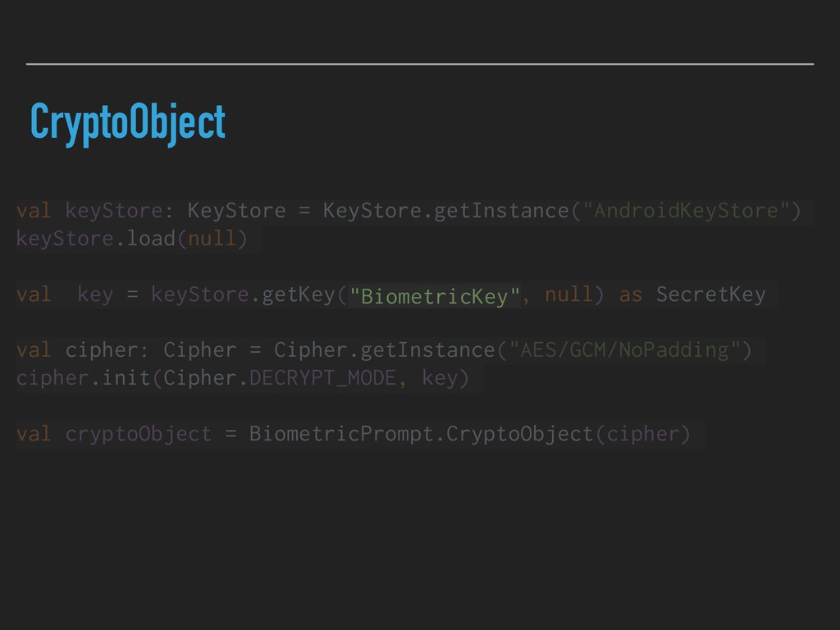
Task: Click the "as" cast keyword
Action: click(x=630, y=294)
